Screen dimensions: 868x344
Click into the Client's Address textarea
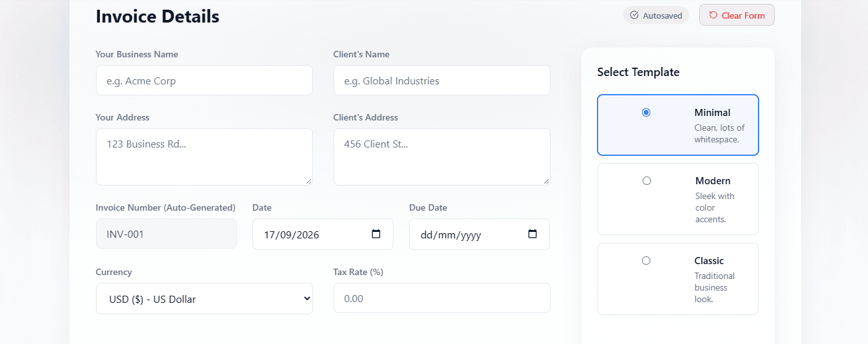click(442, 157)
